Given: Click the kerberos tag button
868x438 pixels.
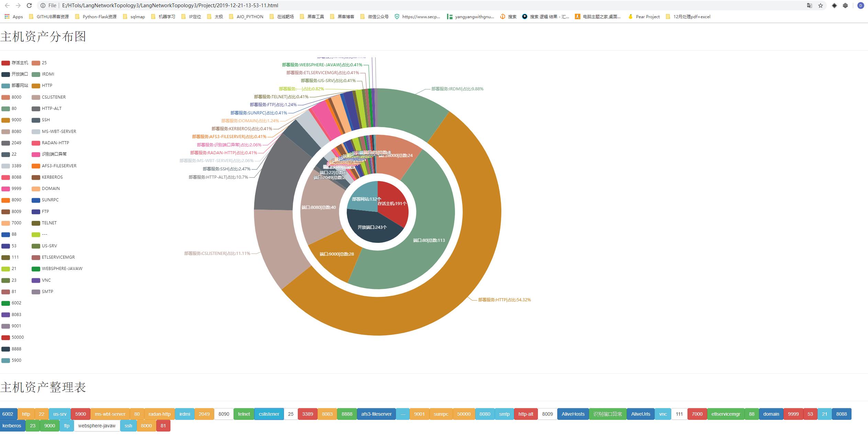Looking at the screenshot, I should point(12,426).
